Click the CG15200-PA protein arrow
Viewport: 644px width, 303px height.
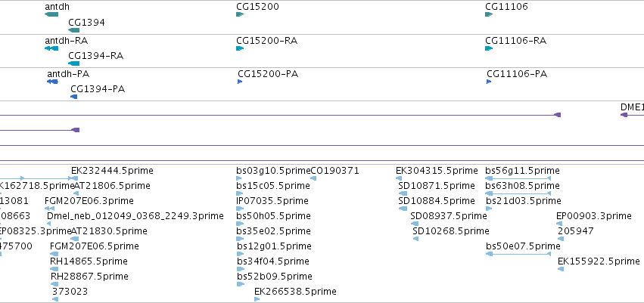coord(240,82)
